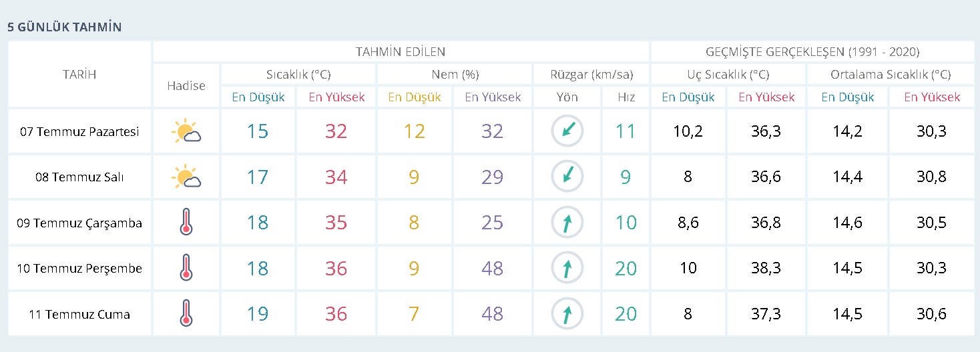The width and height of the screenshot is (980, 352).
Task: Select the Ortalama Sıcaklık (°C) header
Action: [x=891, y=74]
